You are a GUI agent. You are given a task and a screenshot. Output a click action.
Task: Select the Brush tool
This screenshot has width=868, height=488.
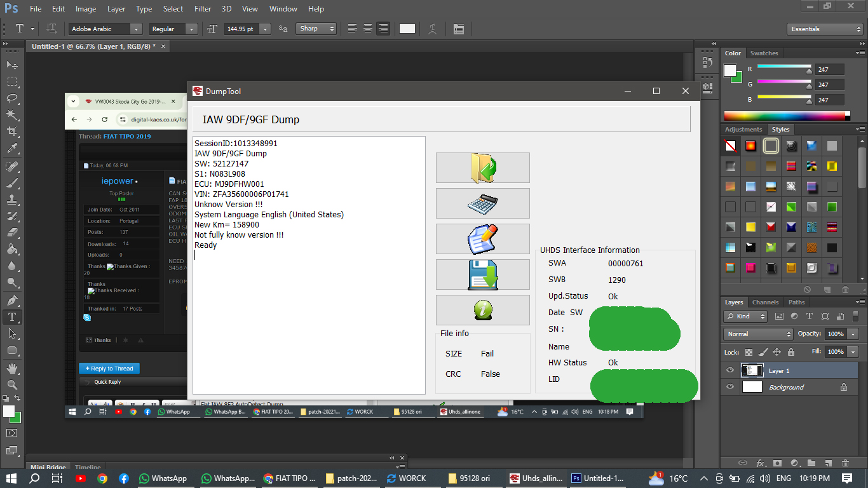click(11, 183)
